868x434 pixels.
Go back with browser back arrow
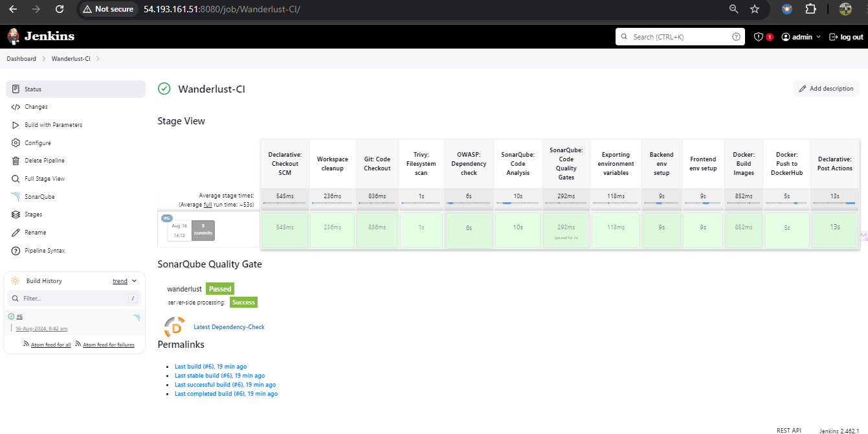(x=13, y=9)
